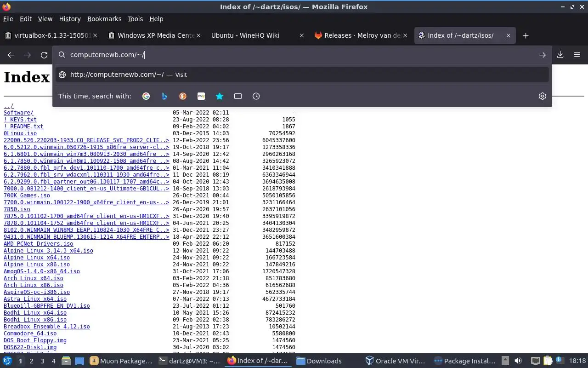Image resolution: width=588 pixels, height=368 pixels.
Task: Open the Software/ directory link
Action: (18, 113)
